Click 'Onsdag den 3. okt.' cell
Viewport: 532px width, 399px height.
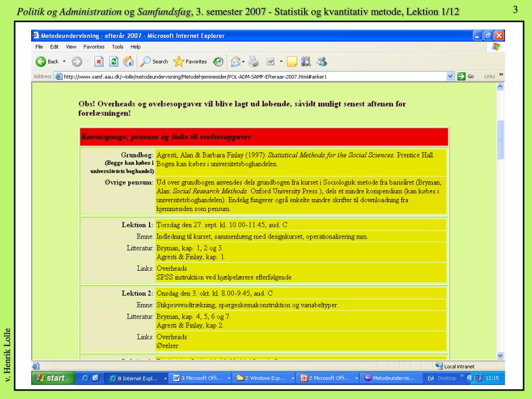tap(301, 294)
